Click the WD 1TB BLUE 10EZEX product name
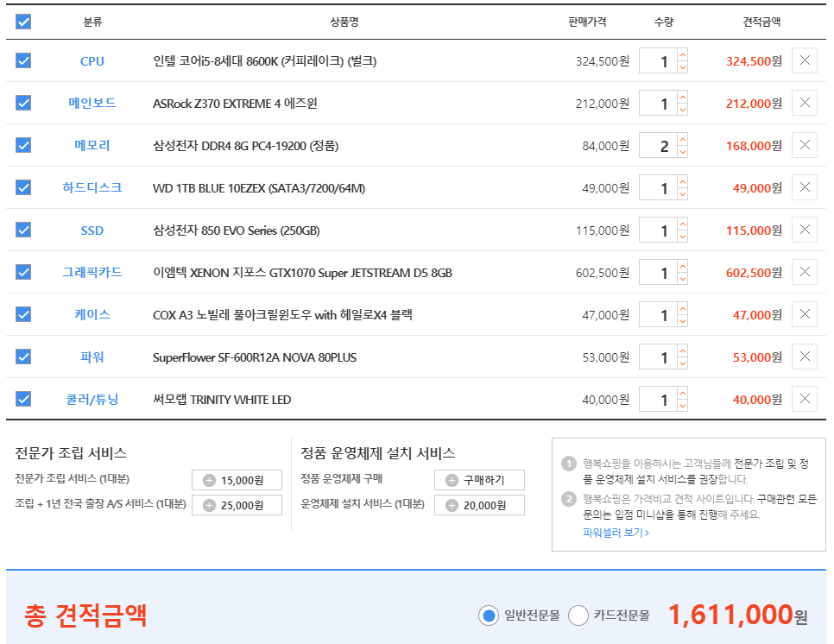Screen dimensions: 834x644 click(x=258, y=188)
